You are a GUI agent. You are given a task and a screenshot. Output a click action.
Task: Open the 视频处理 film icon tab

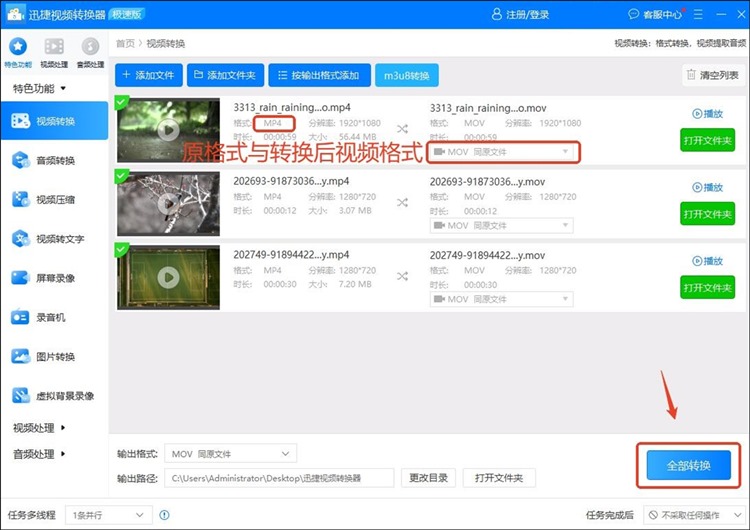(54, 53)
